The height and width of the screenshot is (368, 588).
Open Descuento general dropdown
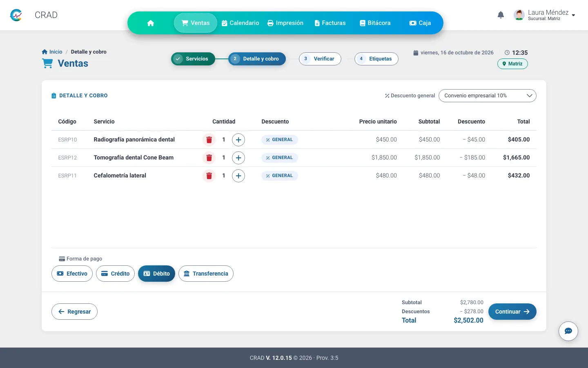[487, 96]
